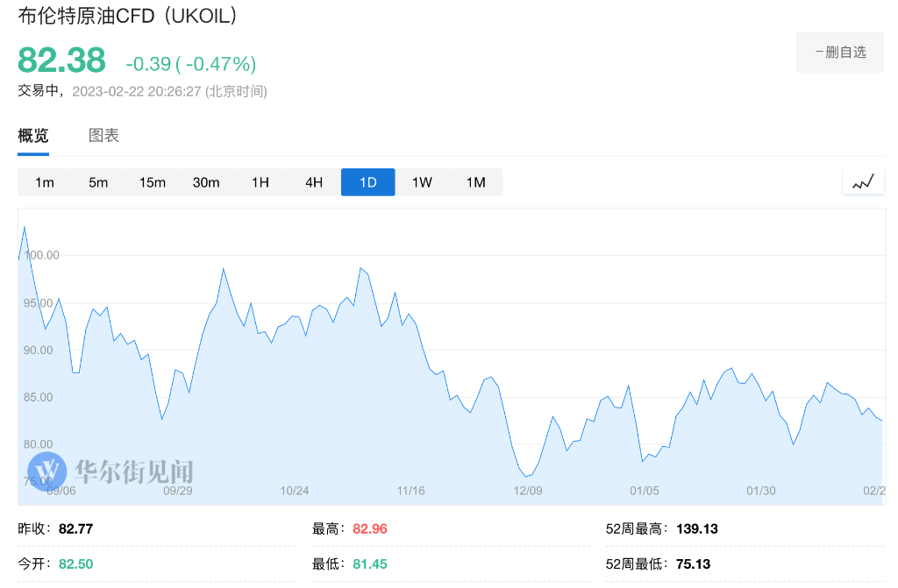Switch to the 图表 tab

[x=104, y=136]
